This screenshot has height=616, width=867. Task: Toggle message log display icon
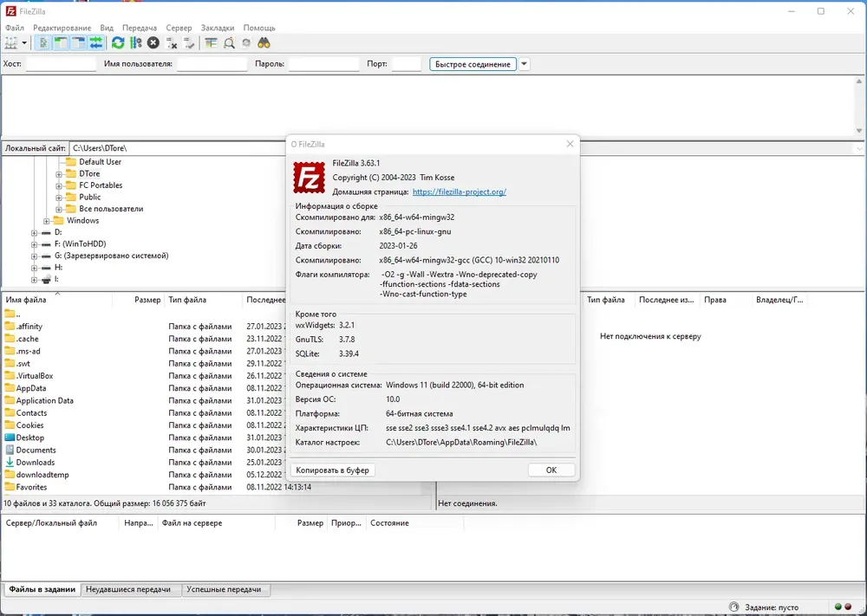pos(43,43)
